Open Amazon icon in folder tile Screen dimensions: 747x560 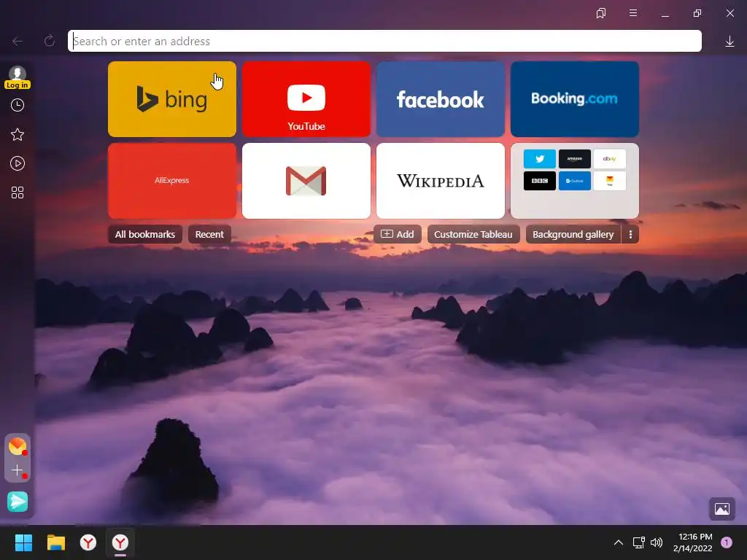click(575, 159)
